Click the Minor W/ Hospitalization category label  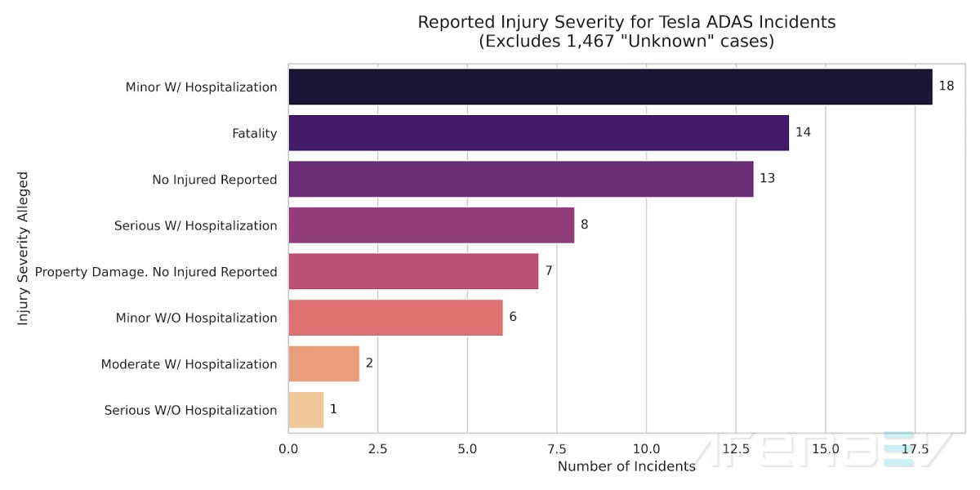click(x=201, y=87)
